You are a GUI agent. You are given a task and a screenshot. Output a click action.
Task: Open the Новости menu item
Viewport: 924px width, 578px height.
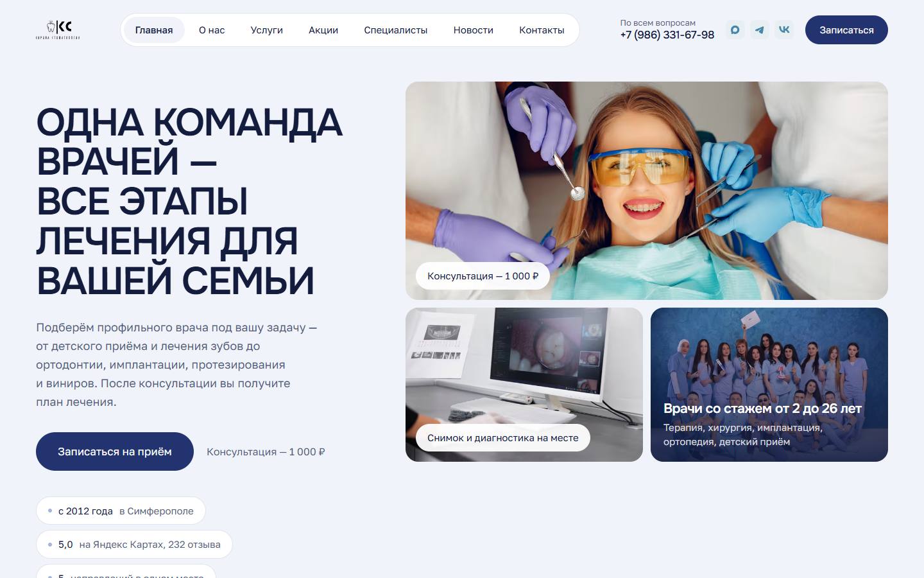[x=474, y=30]
